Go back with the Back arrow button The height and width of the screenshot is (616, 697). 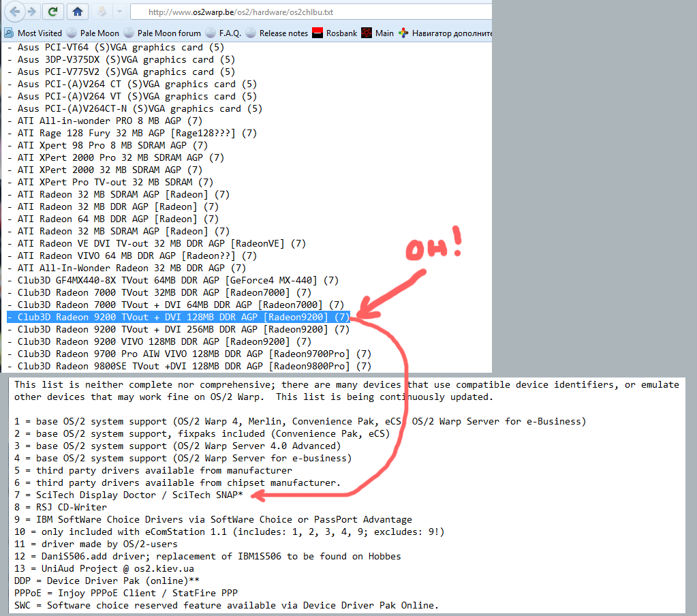point(15,12)
